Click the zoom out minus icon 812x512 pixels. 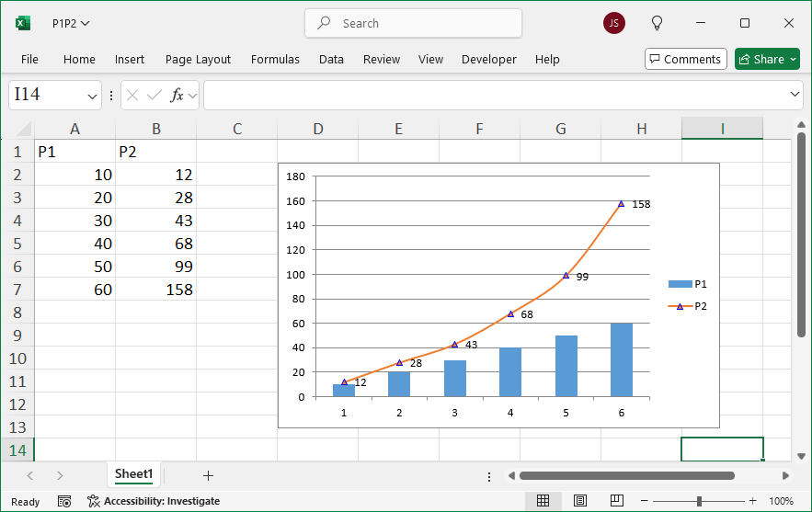645,501
